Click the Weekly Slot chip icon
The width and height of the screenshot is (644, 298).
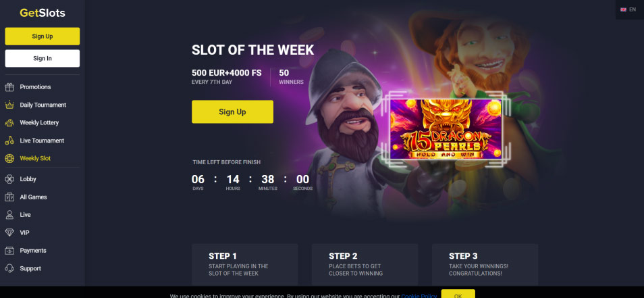click(x=9, y=158)
